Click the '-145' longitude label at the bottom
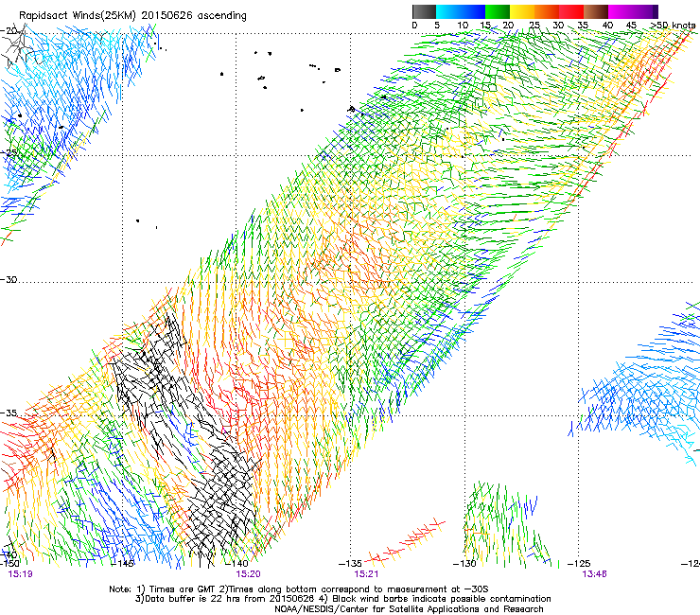Screen dimensions: 700x615 point(122,563)
